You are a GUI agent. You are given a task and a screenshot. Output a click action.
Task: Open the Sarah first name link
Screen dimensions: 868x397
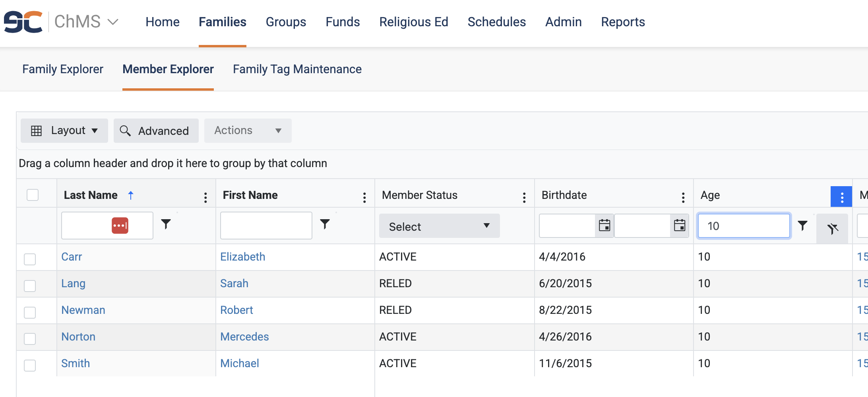click(234, 283)
